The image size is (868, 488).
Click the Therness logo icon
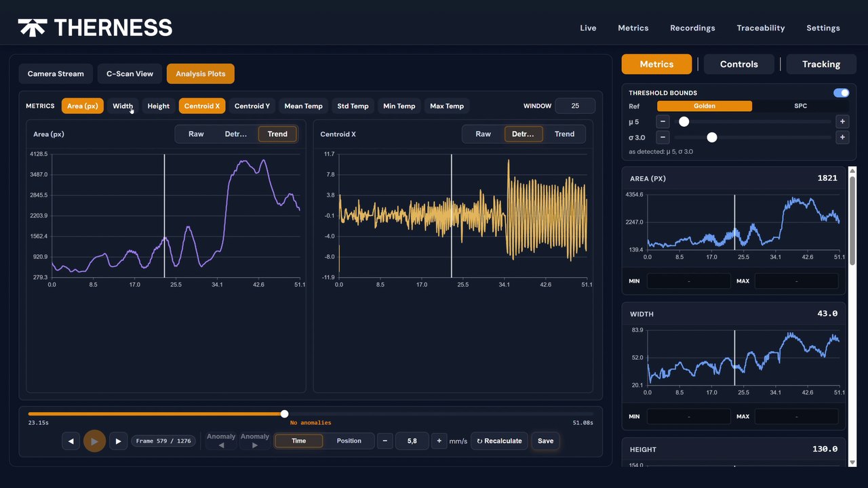(32, 28)
